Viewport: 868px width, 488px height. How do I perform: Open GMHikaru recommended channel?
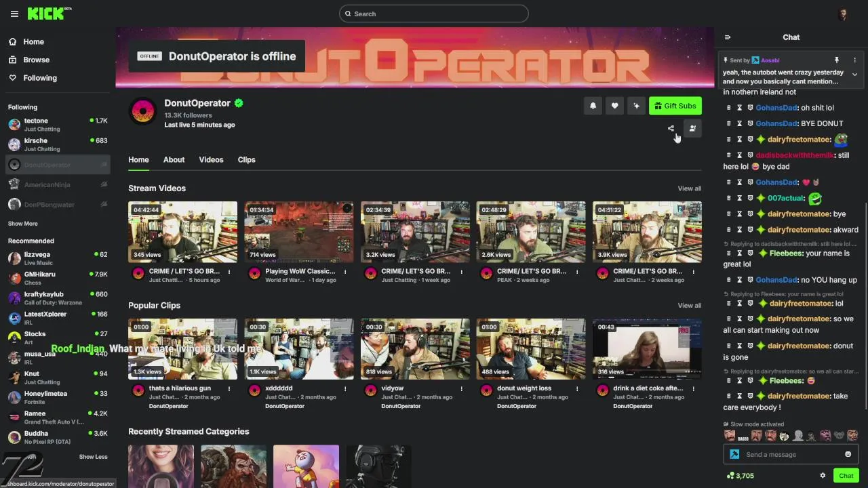pos(58,278)
